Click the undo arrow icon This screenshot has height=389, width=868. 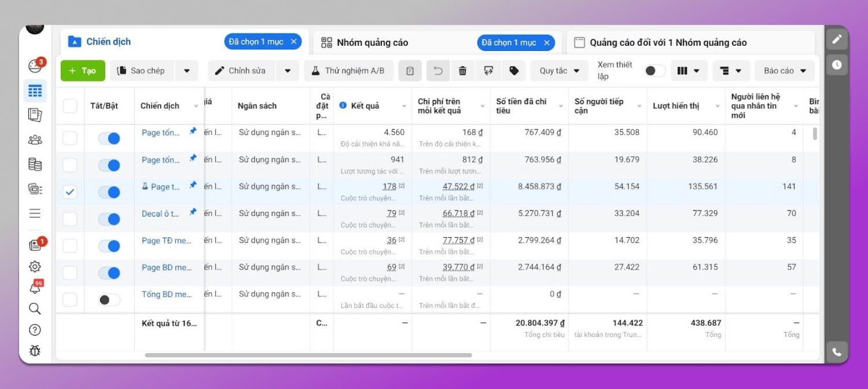pos(438,71)
